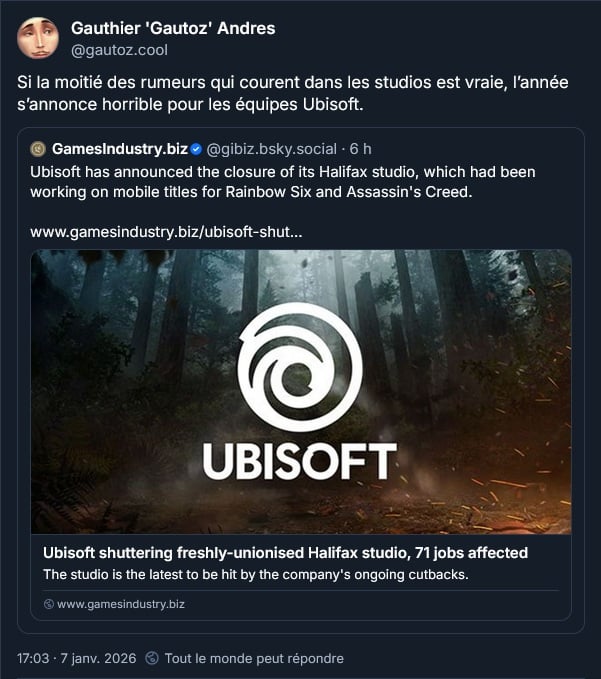Follow the www.gamesindustry.biz/ubisoft-shut... link

[x=166, y=231]
